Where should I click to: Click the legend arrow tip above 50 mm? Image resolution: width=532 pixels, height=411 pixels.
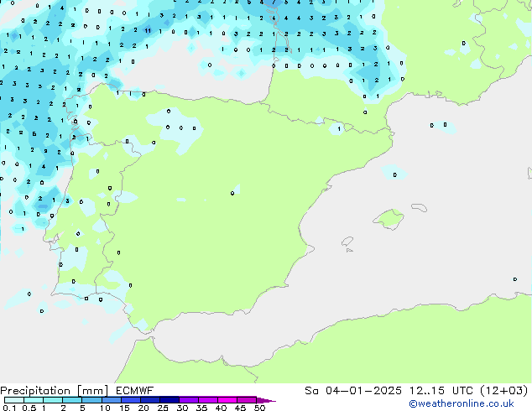(x=266, y=401)
